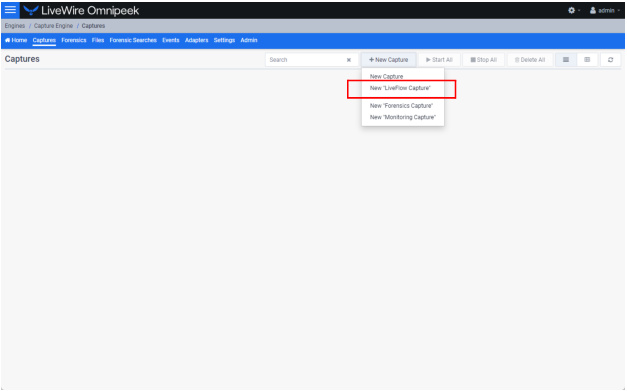The image size is (627, 391).
Task: Clear the search field with X
Action: (x=349, y=60)
